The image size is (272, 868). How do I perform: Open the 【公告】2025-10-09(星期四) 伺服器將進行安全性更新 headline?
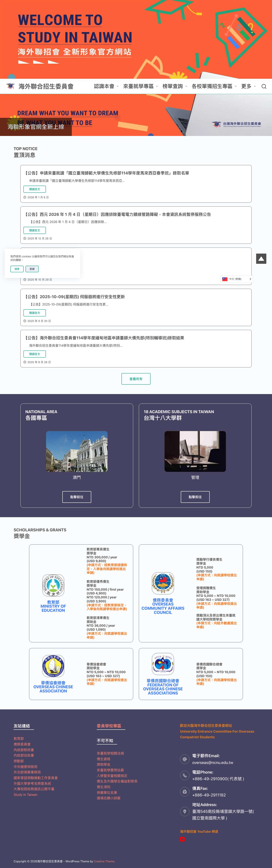pos(74,297)
